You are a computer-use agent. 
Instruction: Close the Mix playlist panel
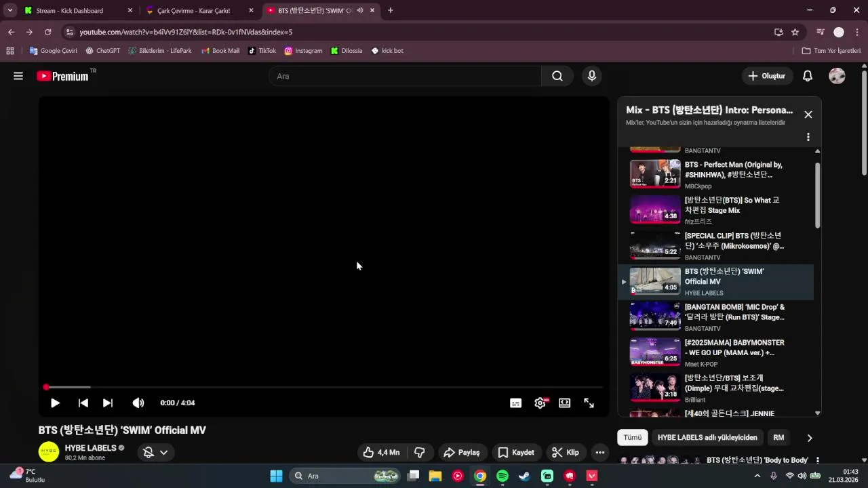click(x=808, y=115)
